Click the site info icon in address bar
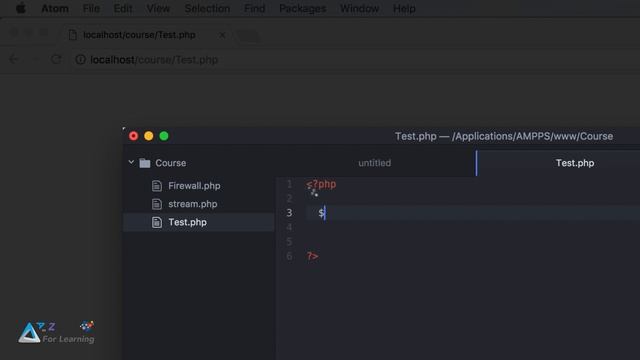640x360 pixels. coord(80,60)
